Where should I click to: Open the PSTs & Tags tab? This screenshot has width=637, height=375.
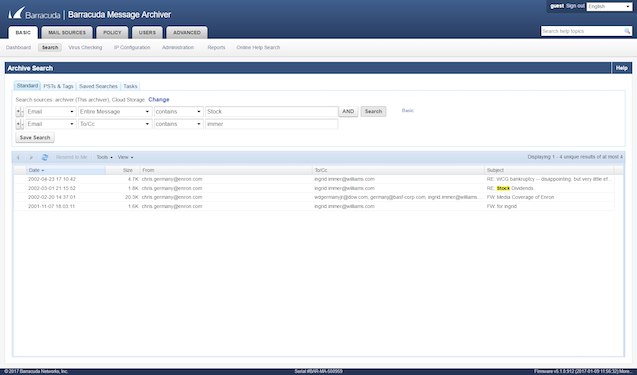click(x=58, y=86)
